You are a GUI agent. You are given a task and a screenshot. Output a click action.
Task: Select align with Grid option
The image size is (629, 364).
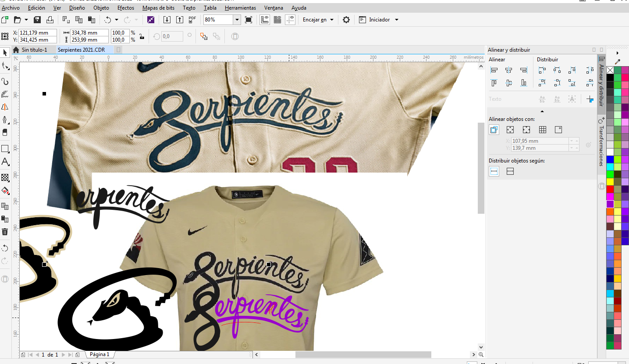(x=543, y=130)
